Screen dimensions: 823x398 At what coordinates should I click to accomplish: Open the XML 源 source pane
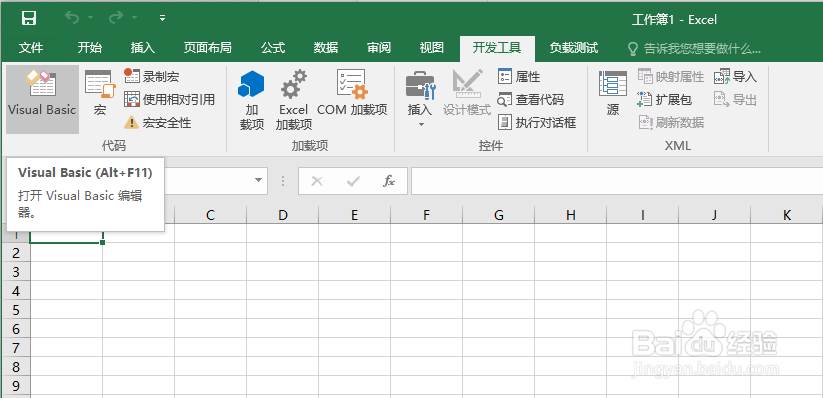pos(613,93)
